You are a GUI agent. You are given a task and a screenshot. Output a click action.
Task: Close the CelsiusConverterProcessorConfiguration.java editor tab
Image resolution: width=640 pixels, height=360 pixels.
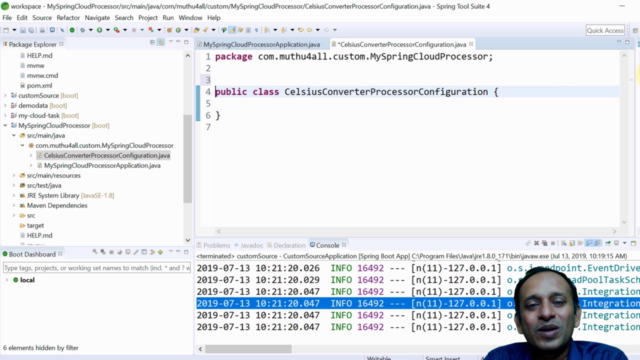point(471,44)
